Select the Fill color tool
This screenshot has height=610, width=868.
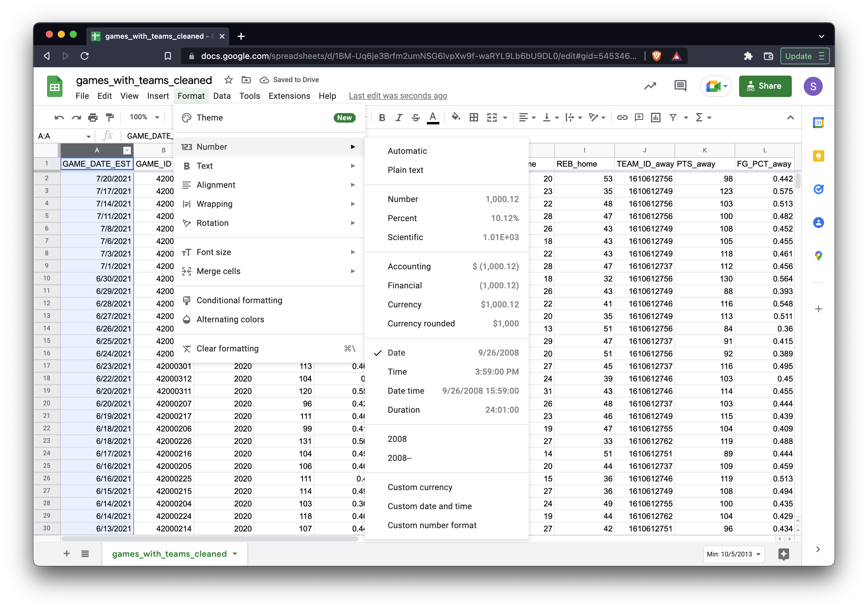(x=456, y=117)
